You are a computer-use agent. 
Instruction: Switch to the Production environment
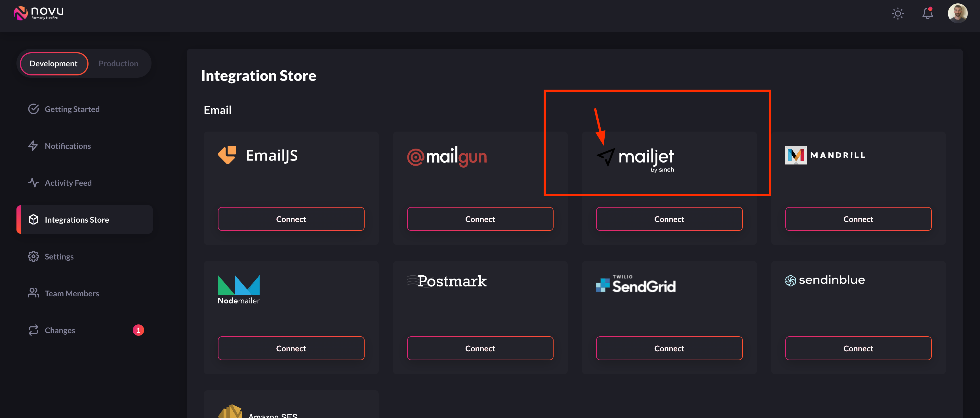click(x=118, y=63)
